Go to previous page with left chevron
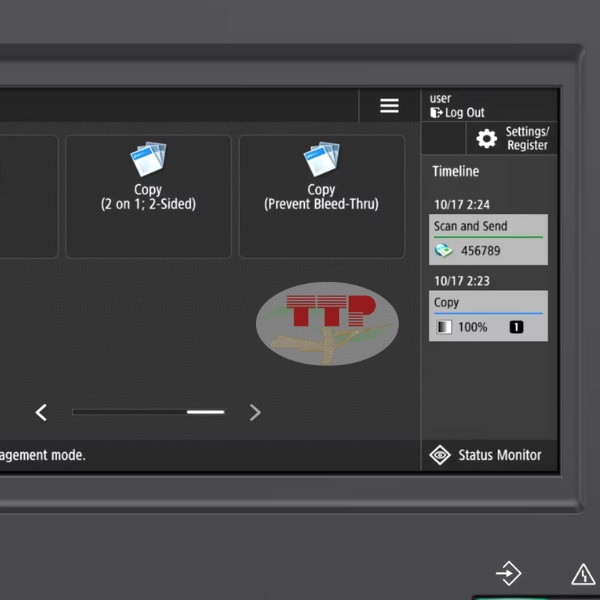600x600 pixels. click(41, 412)
